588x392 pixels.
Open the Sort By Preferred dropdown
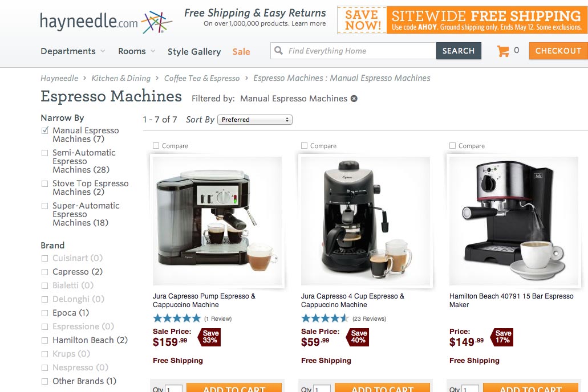pyautogui.click(x=254, y=120)
